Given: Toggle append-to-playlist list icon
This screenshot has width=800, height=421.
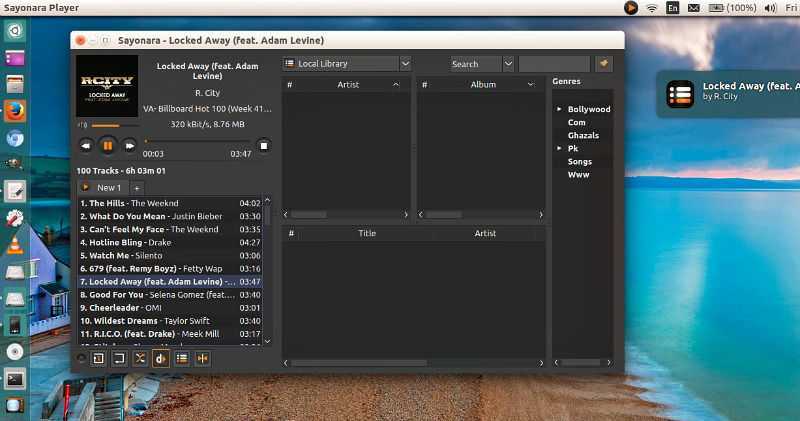Looking at the screenshot, I should coord(182,359).
